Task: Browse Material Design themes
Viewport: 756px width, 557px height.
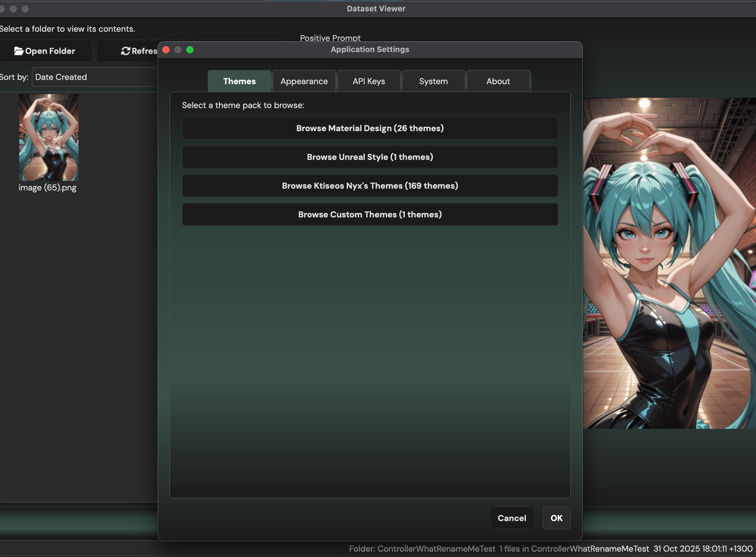Action: pos(369,128)
